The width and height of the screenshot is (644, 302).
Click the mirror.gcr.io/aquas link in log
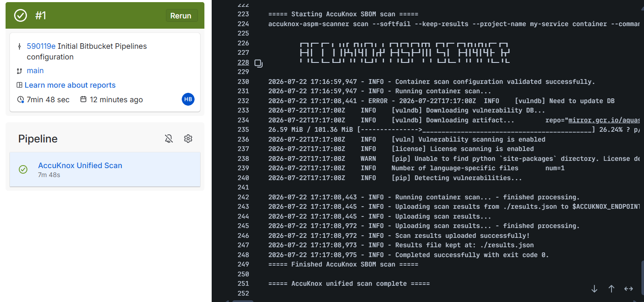click(x=604, y=120)
